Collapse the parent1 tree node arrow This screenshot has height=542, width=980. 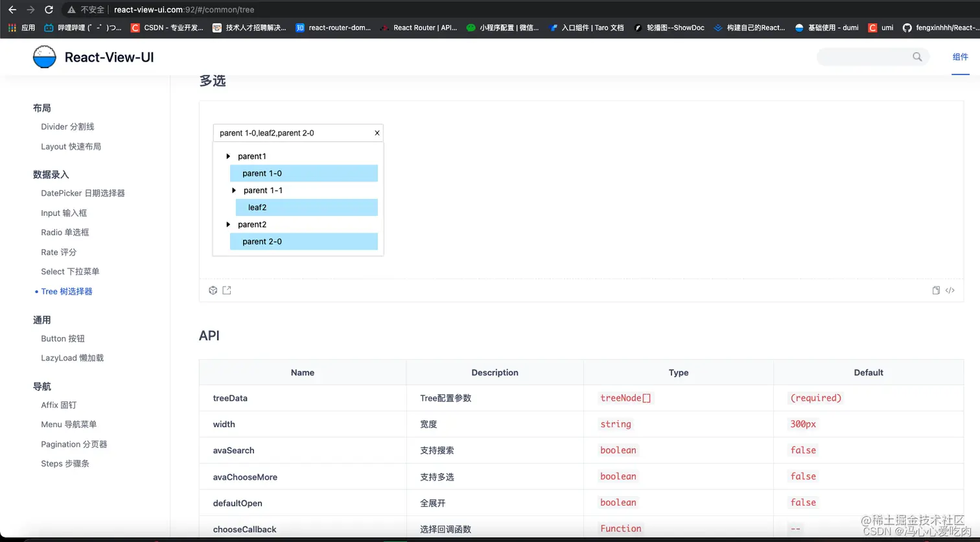tap(228, 156)
